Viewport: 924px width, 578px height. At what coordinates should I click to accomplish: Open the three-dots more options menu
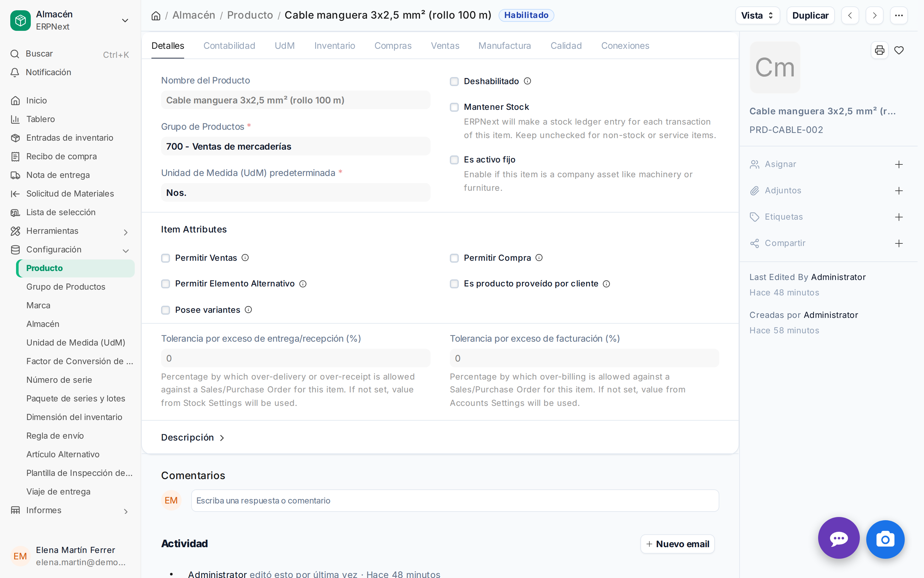tap(899, 15)
